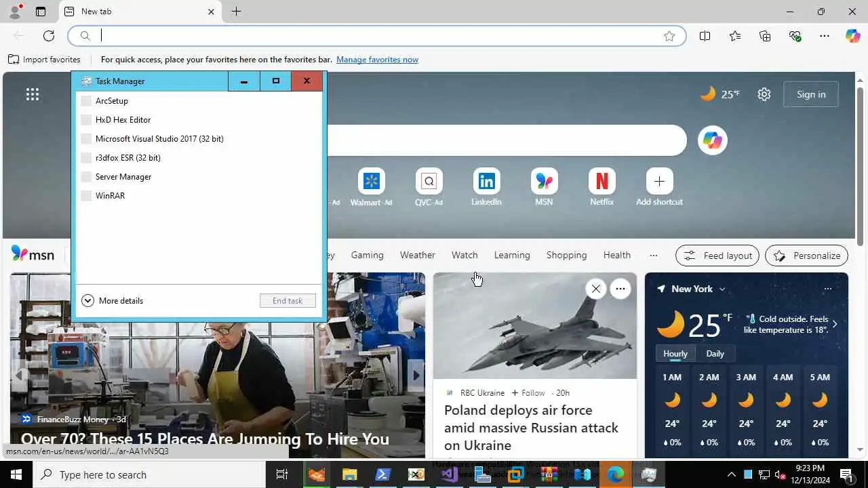Screen dimensions: 868x488
Task: Add this page to favorites star
Action: click(x=669, y=36)
